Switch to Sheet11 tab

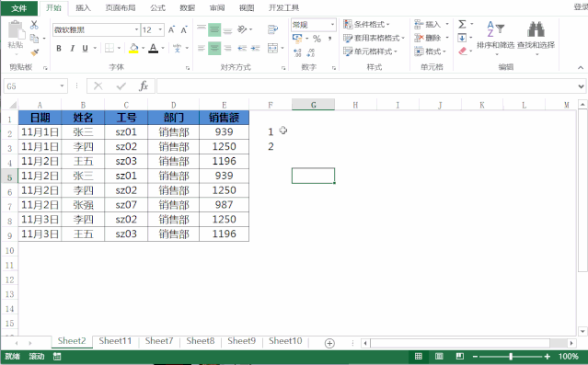click(x=115, y=341)
